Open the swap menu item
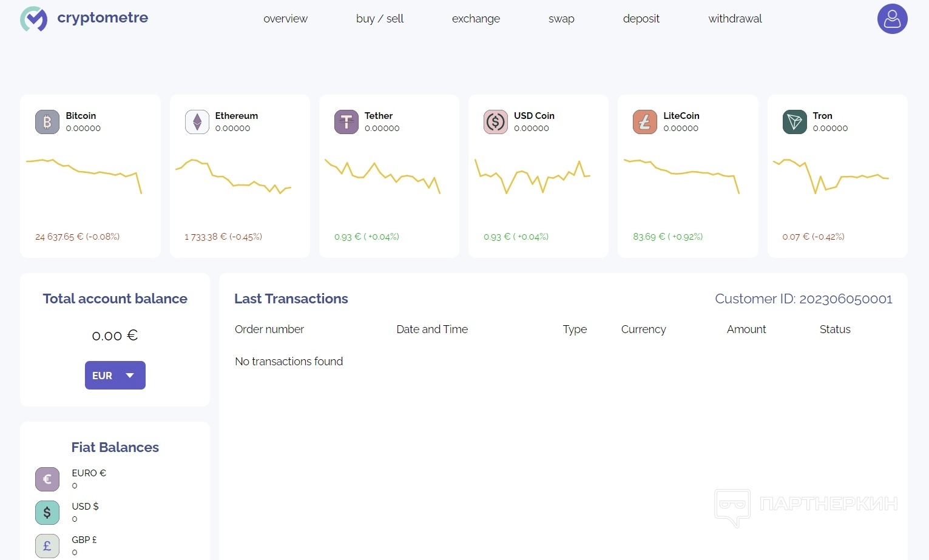The image size is (929, 560). pyautogui.click(x=561, y=19)
